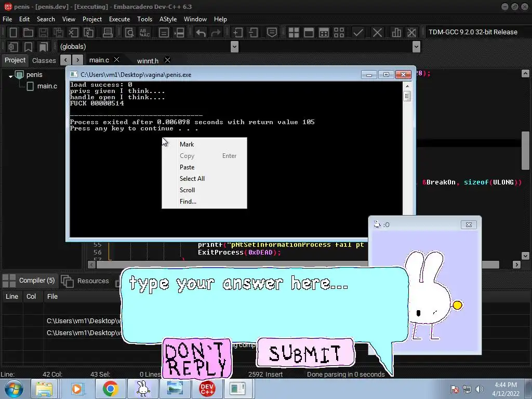Click the Close file toolbar icon
The image size is (532, 399).
(x=73, y=33)
